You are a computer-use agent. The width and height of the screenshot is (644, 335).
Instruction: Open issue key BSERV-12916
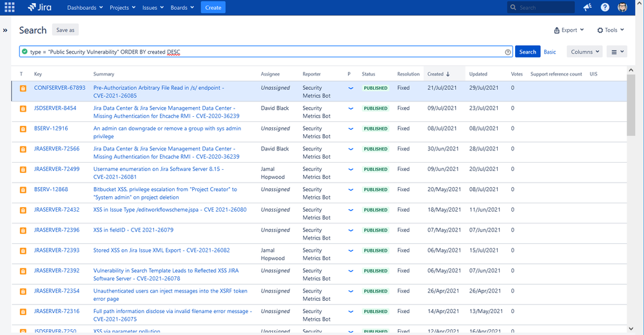tap(51, 128)
